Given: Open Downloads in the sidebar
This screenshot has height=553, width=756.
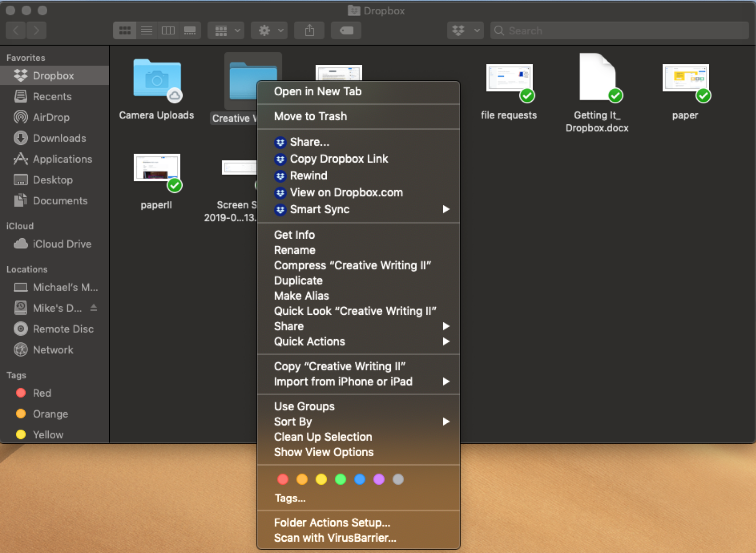Looking at the screenshot, I should [54, 138].
